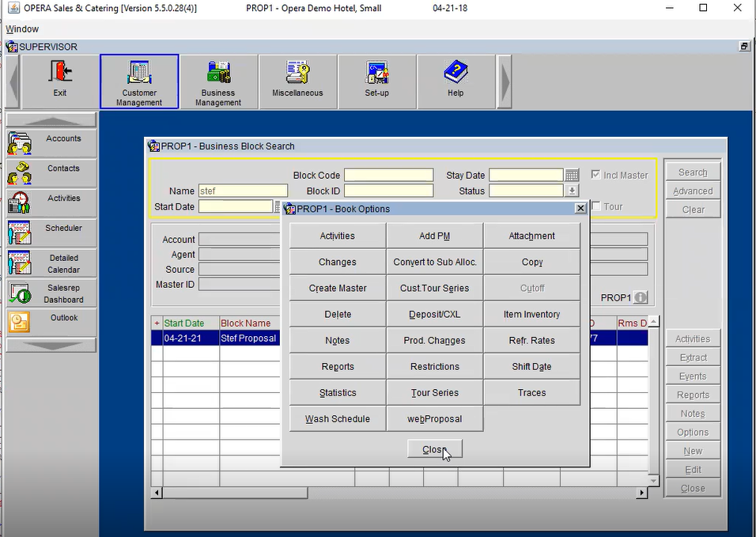Click the Cust.Tour Series button

(434, 288)
